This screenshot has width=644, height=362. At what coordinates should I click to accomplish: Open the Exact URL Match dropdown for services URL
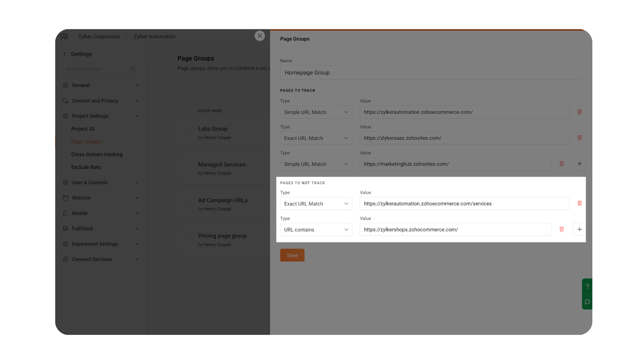pyautogui.click(x=316, y=204)
